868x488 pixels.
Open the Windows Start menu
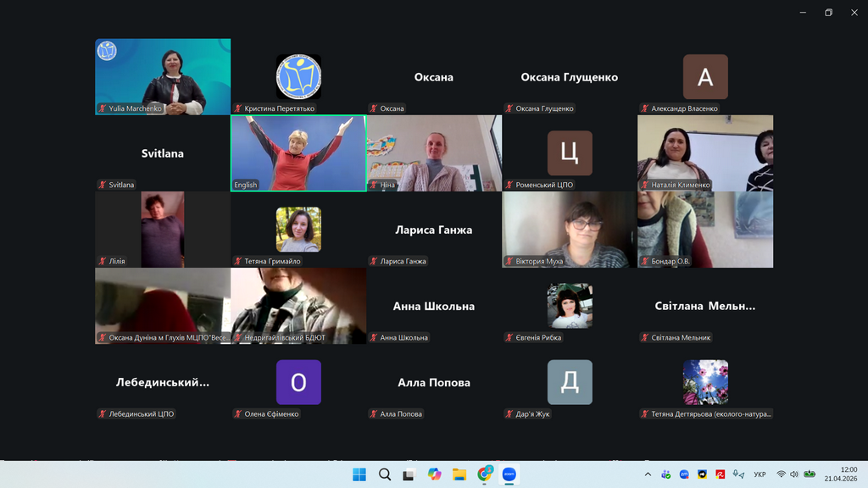(359, 474)
